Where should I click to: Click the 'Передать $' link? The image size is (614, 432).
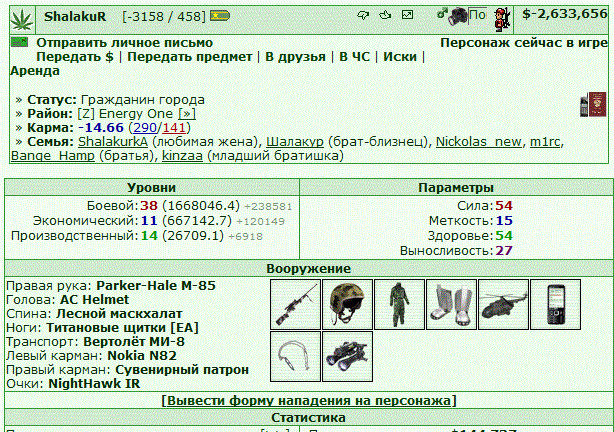click(x=75, y=57)
